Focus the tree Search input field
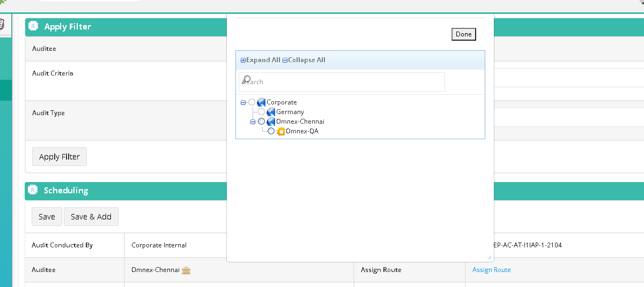Image resolution: width=644 pixels, height=287 pixels. coord(342,82)
